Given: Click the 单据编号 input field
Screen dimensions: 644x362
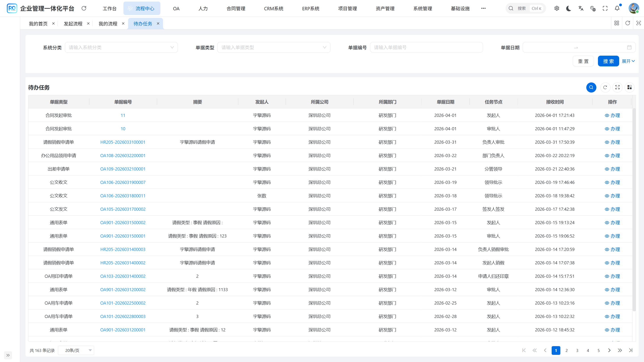Looking at the screenshot, I should coord(426,47).
